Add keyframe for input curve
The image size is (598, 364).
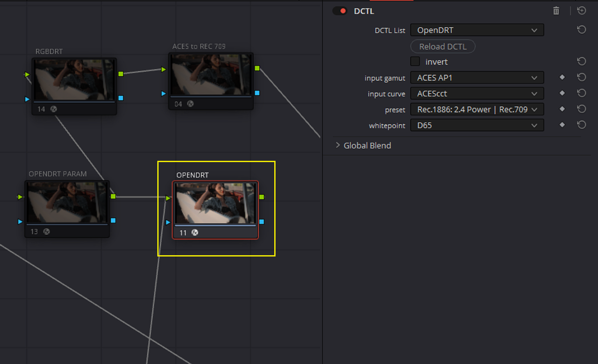(x=562, y=93)
